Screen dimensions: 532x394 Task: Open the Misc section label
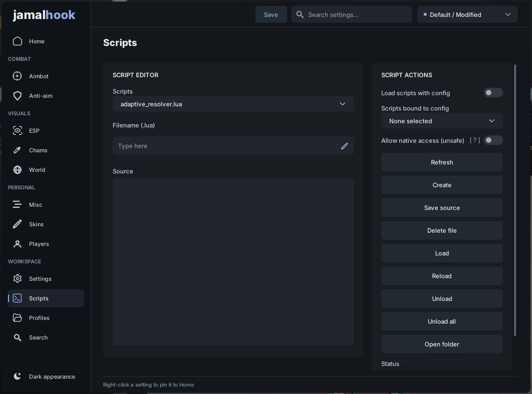point(35,205)
